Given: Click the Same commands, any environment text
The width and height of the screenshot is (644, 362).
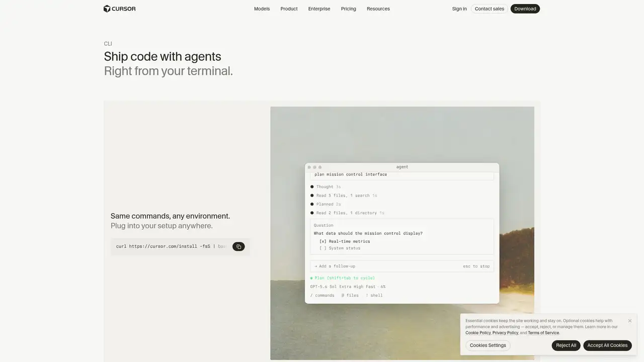Looking at the screenshot, I should pos(170,216).
